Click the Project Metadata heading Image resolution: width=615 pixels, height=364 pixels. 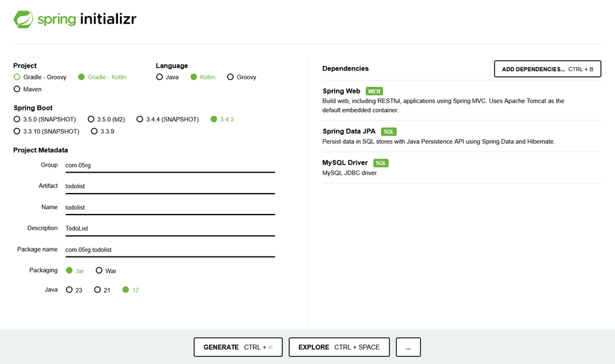41,150
